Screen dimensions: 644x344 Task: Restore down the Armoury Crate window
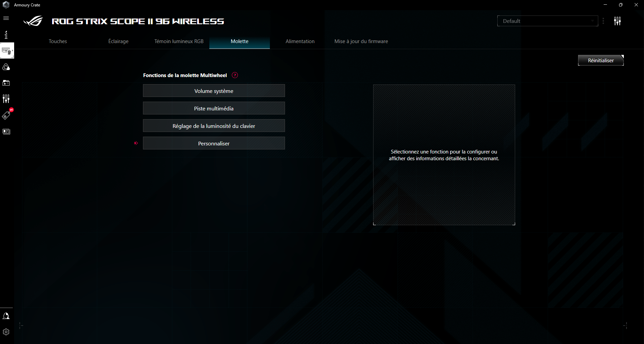621,5
